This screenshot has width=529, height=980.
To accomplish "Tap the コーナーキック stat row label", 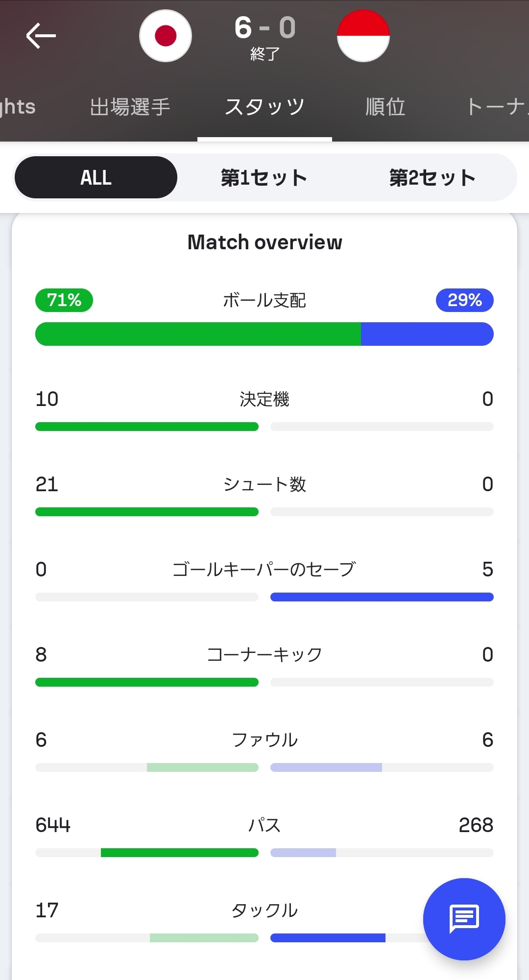I will coord(264,654).
